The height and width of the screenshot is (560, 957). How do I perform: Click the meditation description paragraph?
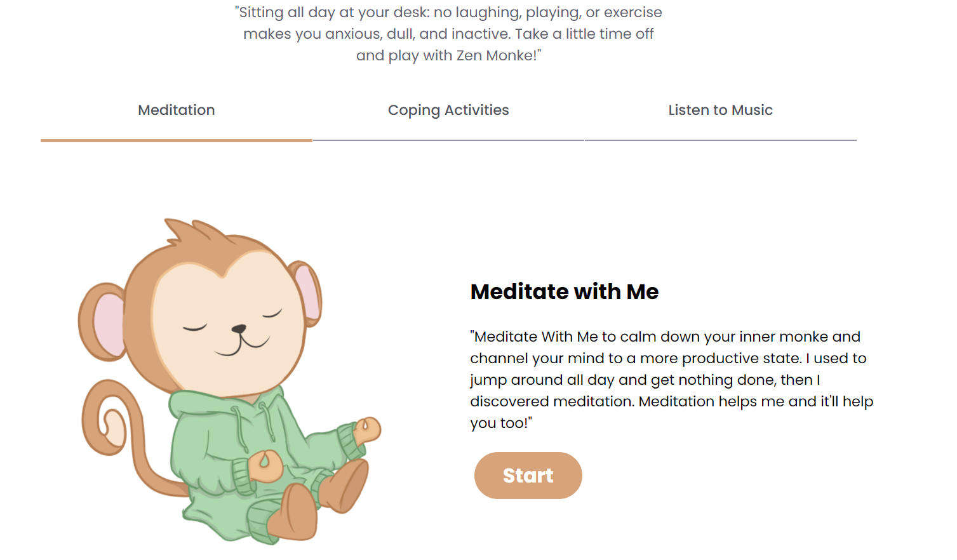[672, 380]
